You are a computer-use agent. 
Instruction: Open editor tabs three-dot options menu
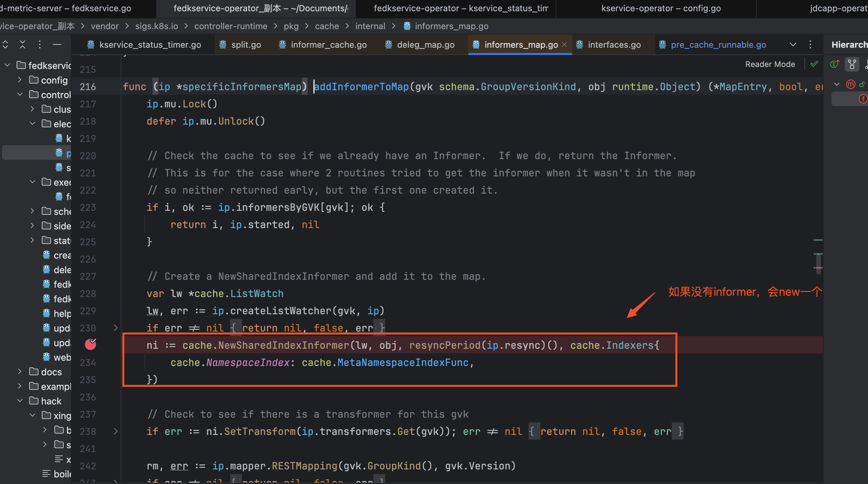(x=810, y=44)
